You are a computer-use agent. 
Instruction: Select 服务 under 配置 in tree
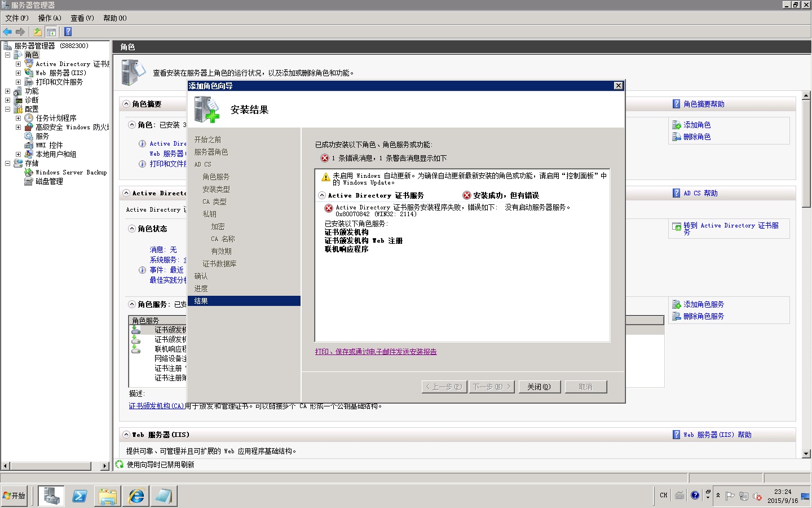[x=42, y=136]
